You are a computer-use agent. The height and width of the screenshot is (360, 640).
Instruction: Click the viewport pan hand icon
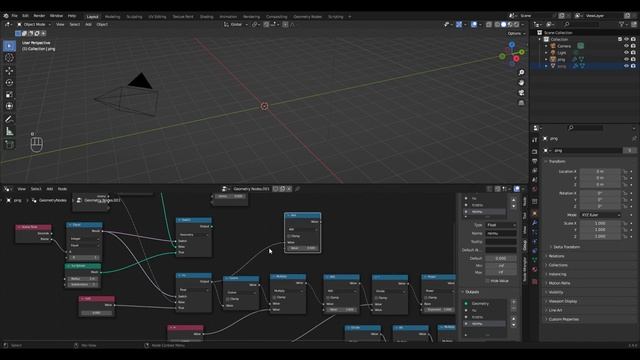pyautogui.click(x=521, y=83)
